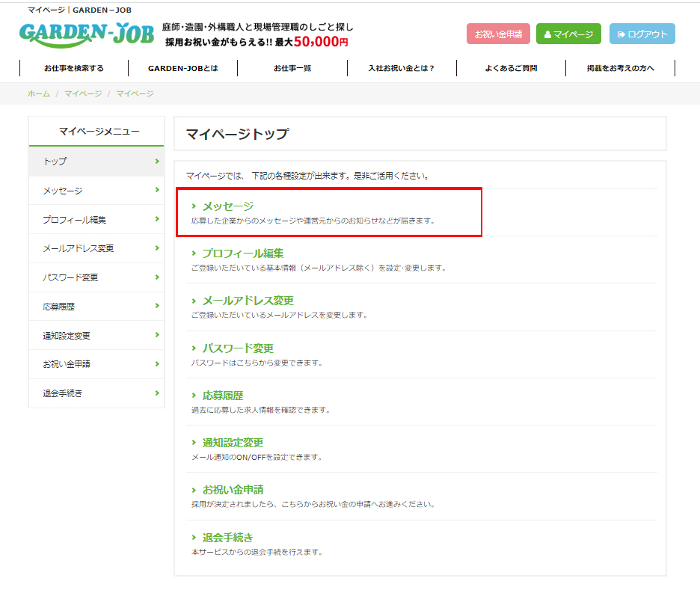Click the chevron on the メールアドレス変更 sidebar row
The height and width of the screenshot is (593, 700).
(x=157, y=248)
